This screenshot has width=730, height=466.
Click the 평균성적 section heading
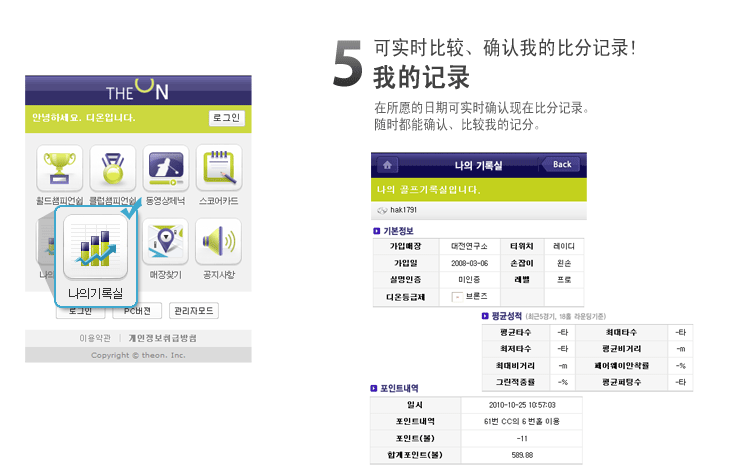pos(508,316)
